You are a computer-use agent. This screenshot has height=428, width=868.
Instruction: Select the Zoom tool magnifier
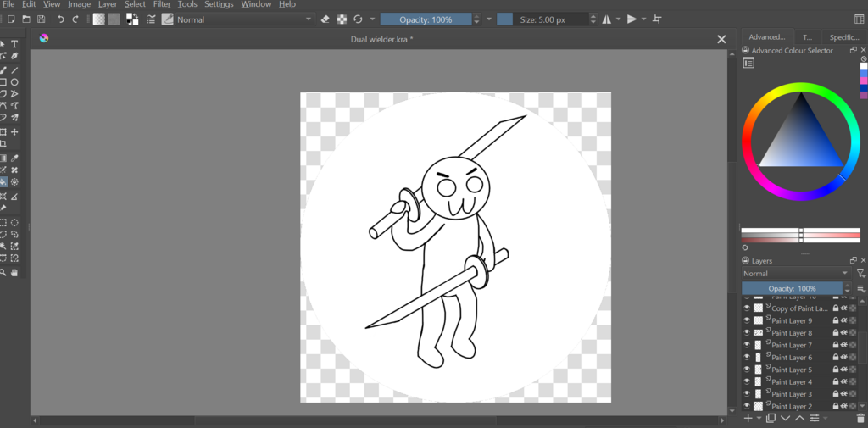coord(3,273)
